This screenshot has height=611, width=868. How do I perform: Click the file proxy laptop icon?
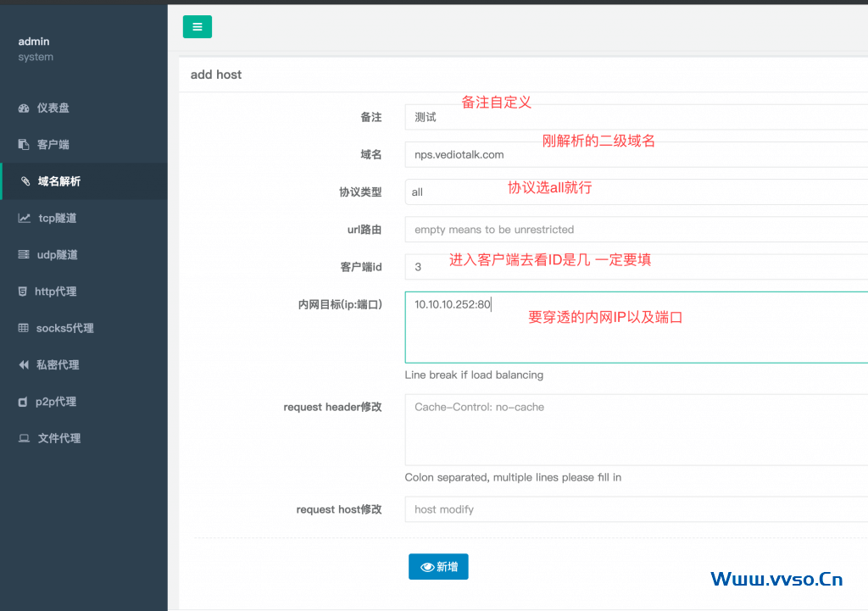click(x=24, y=439)
